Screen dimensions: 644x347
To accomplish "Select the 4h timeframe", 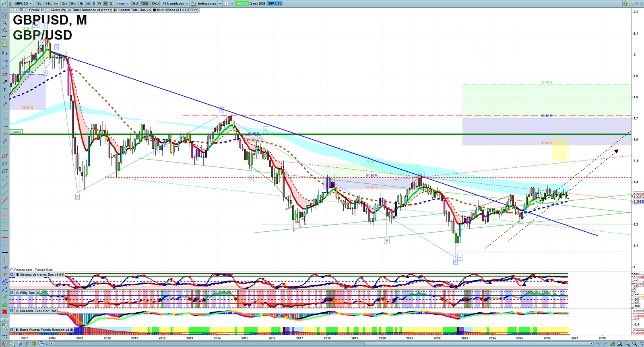I will pyautogui.click(x=88, y=4).
